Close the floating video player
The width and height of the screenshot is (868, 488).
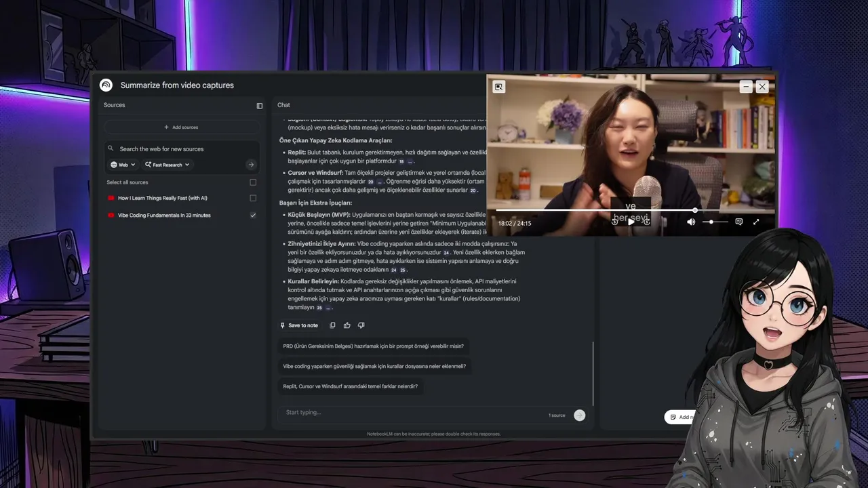click(762, 86)
